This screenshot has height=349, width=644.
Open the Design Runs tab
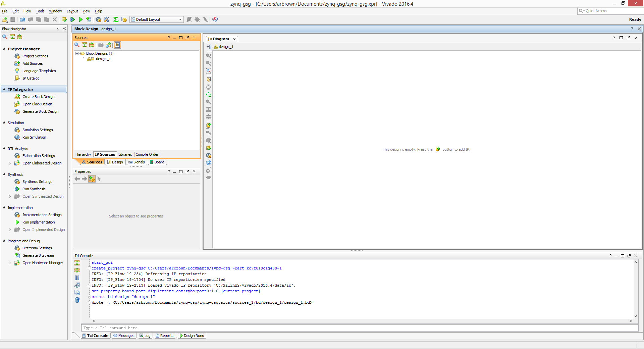tap(191, 336)
